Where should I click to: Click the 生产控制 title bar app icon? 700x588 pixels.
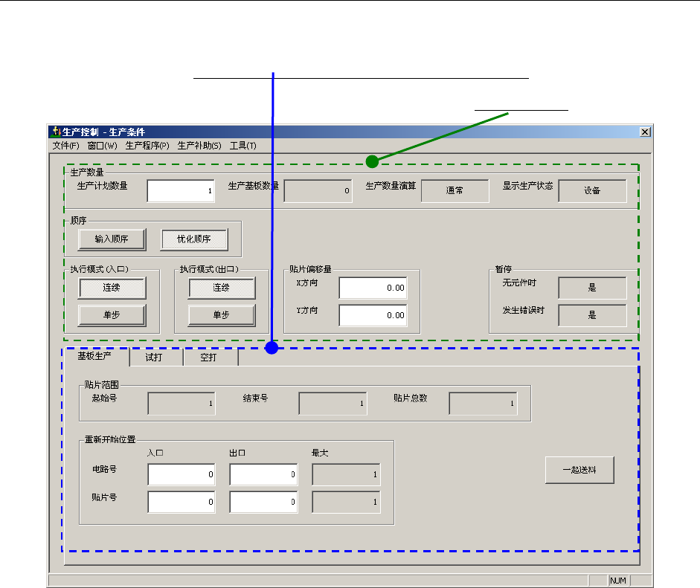pyautogui.click(x=56, y=132)
